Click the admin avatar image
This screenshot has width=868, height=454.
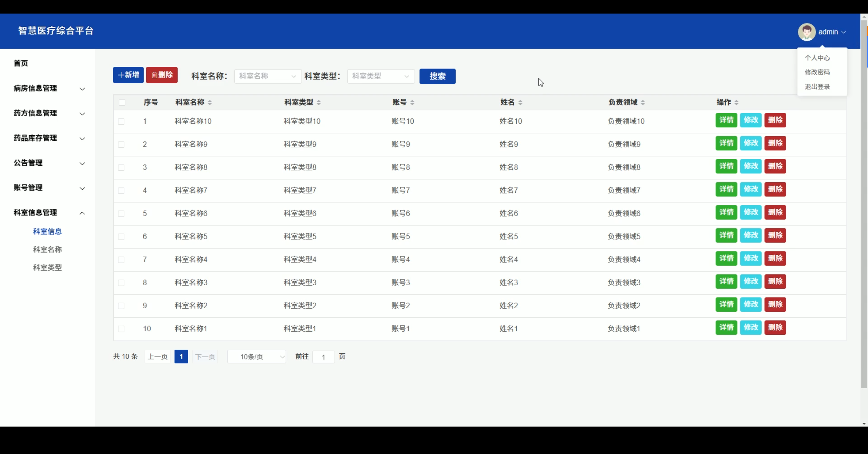tap(807, 31)
